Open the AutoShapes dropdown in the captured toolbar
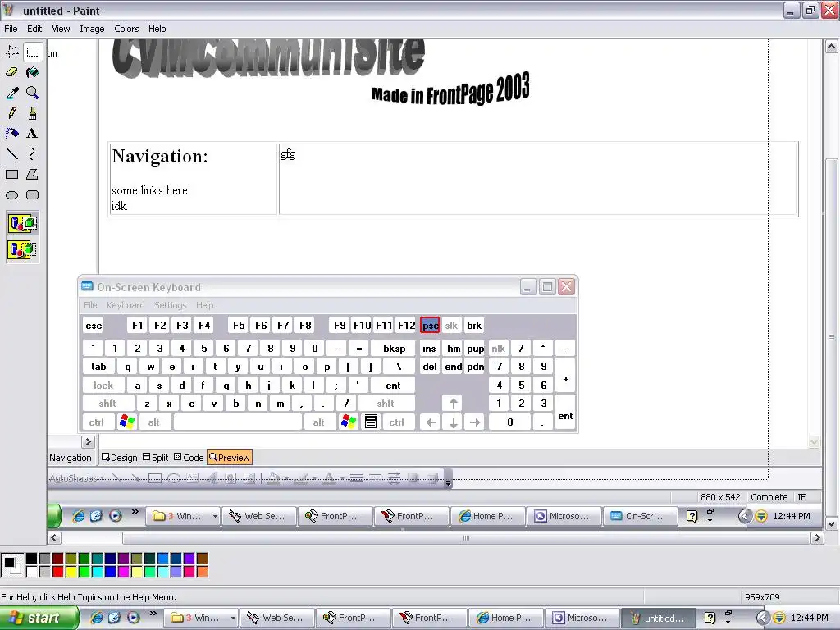This screenshot has height=630, width=840. tap(76, 478)
